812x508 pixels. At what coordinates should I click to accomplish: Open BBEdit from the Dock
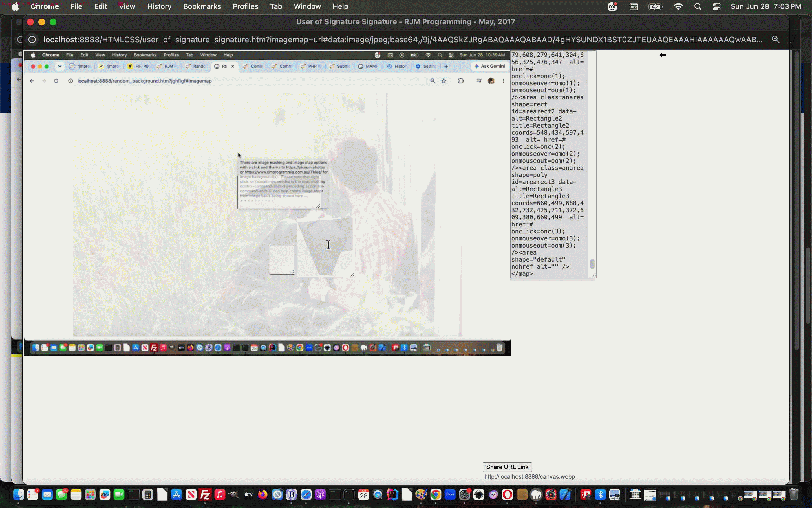coord(292,494)
